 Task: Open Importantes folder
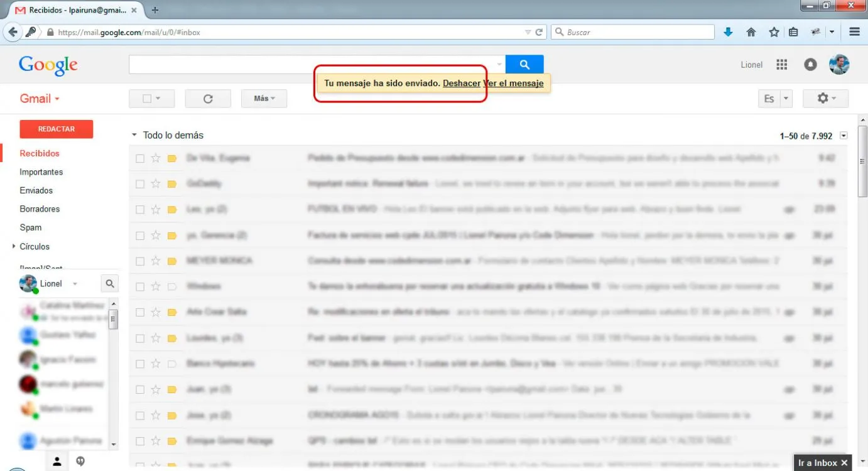point(41,172)
